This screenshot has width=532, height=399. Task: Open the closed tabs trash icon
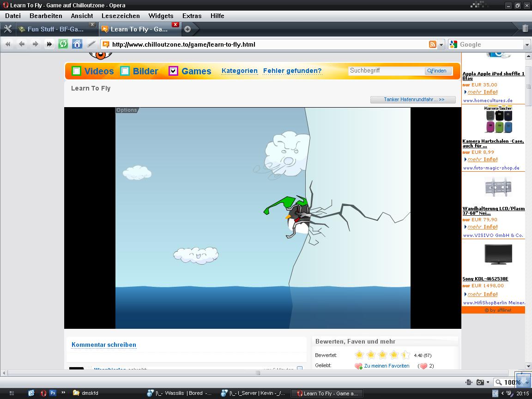click(525, 29)
